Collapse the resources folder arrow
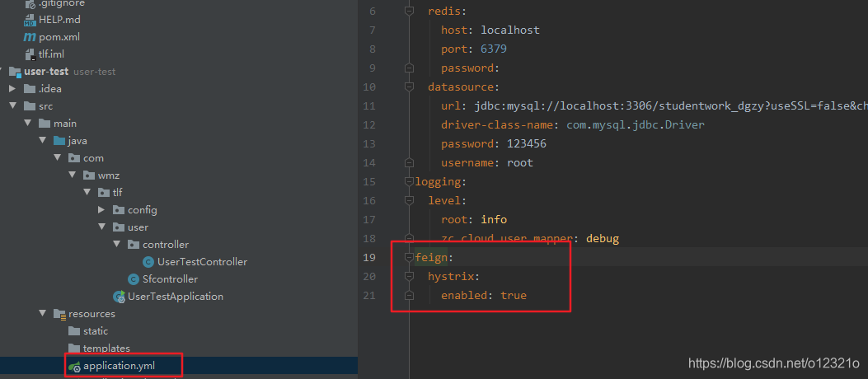The height and width of the screenshot is (379, 868). (43, 314)
